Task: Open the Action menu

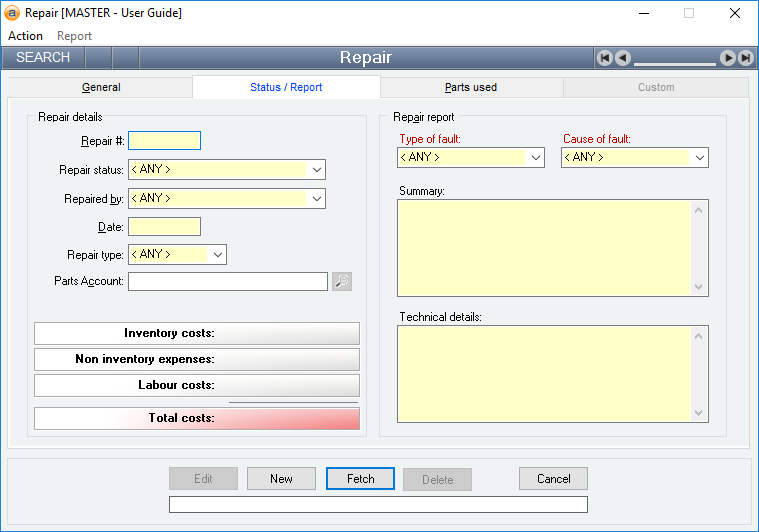Action: (x=26, y=36)
